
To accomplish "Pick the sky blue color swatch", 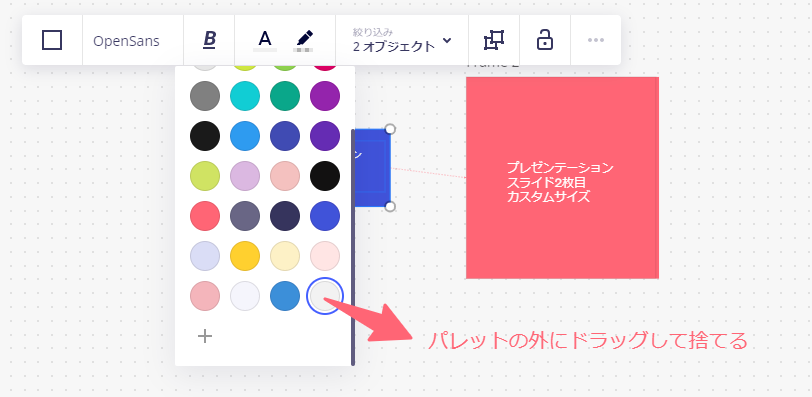I will (245, 136).
